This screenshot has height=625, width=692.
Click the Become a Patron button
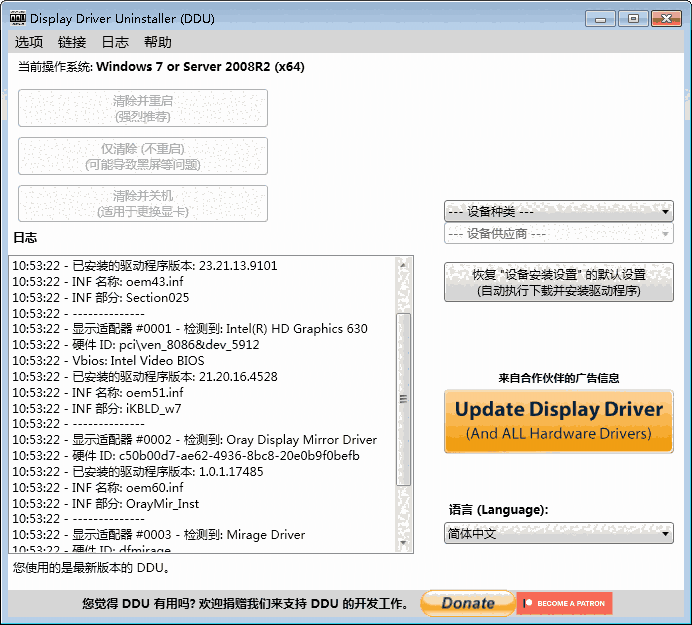[x=564, y=603]
